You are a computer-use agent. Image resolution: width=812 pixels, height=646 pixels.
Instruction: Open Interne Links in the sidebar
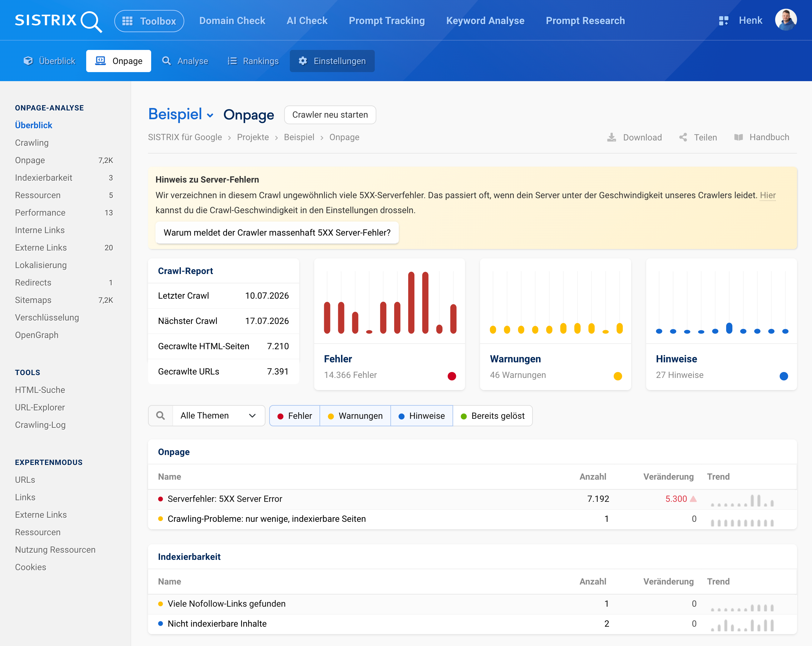click(40, 230)
